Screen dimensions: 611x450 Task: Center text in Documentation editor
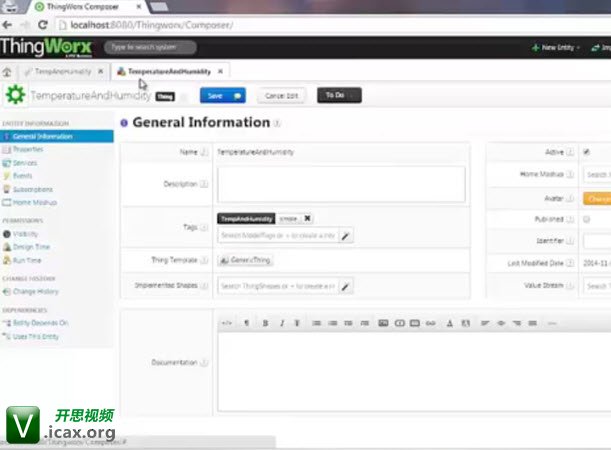pyautogui.click(x=501, y=323)
